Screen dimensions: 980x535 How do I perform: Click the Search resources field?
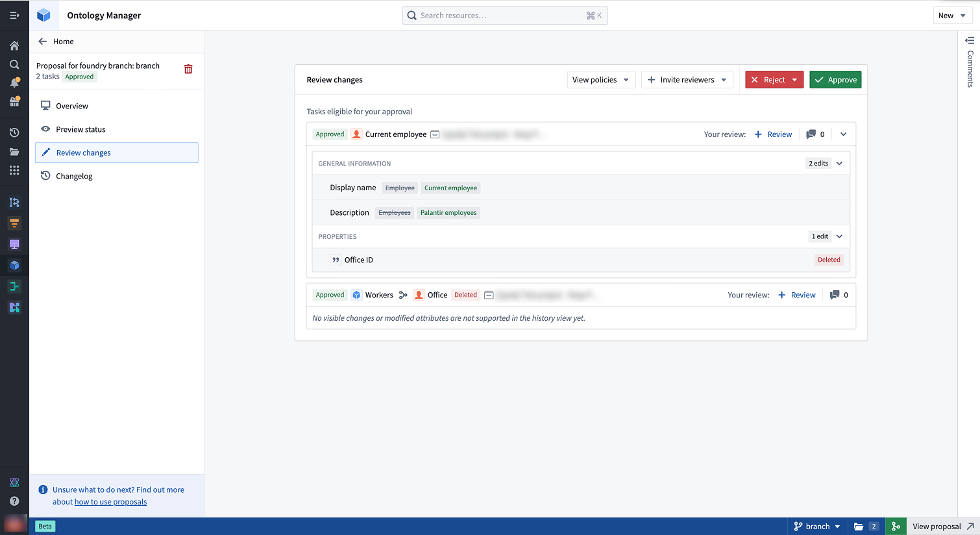tap(504, 16)
